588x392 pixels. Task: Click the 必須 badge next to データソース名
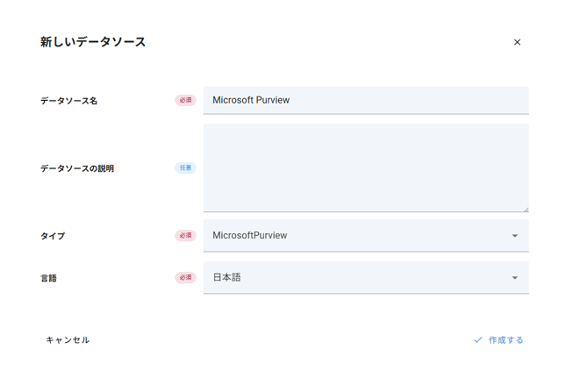(x=185, y=101)
